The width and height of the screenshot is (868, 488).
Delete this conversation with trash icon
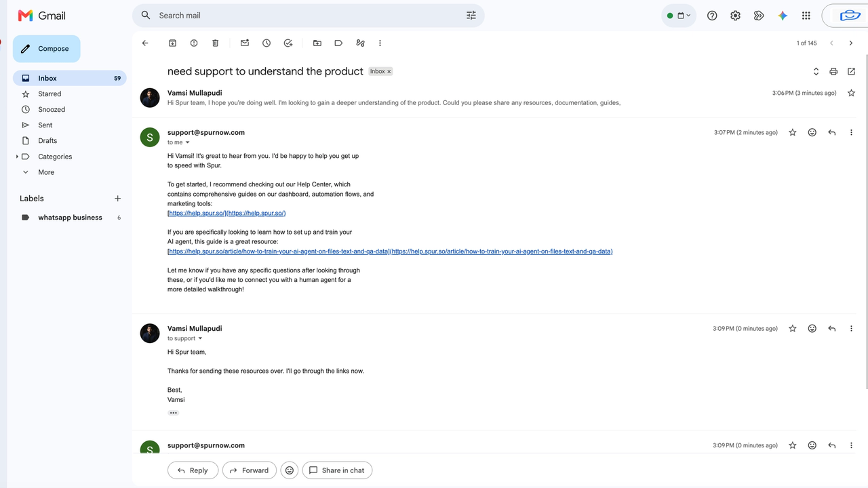tap(216, 43)
